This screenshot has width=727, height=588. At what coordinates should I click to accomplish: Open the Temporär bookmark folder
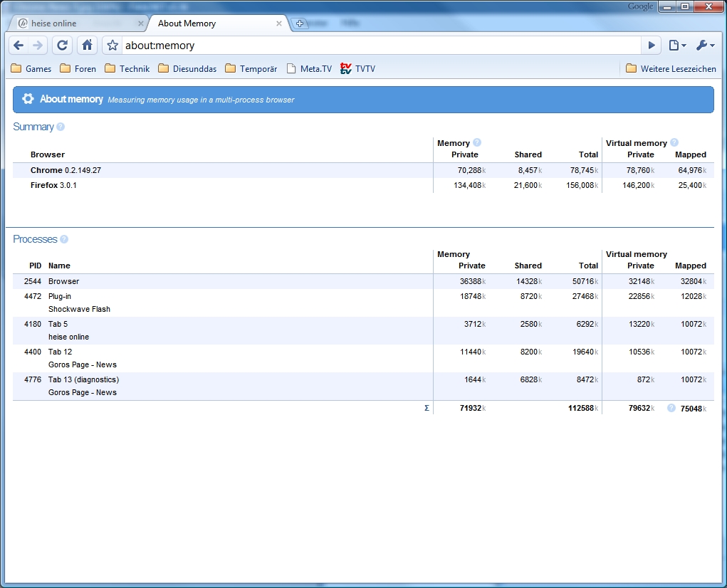pyautogui.click(x=251, y=69)
